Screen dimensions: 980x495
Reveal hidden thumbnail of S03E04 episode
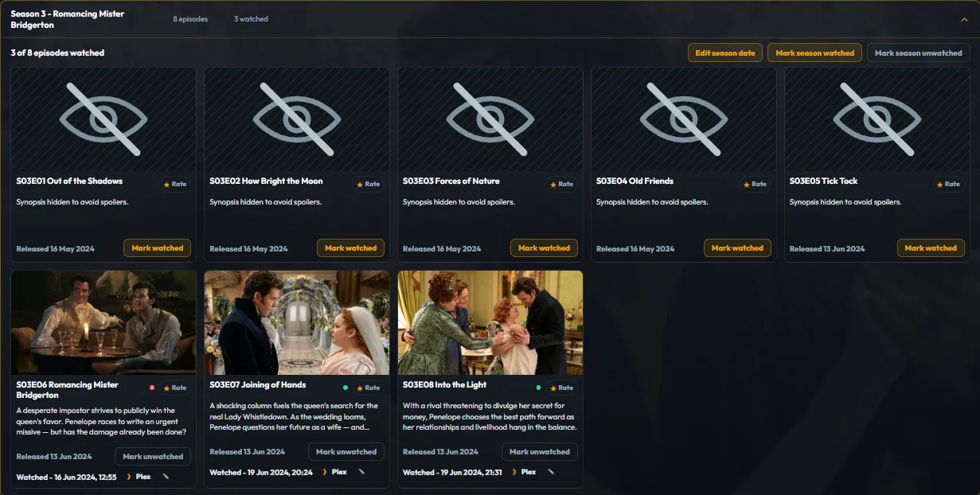684,119
